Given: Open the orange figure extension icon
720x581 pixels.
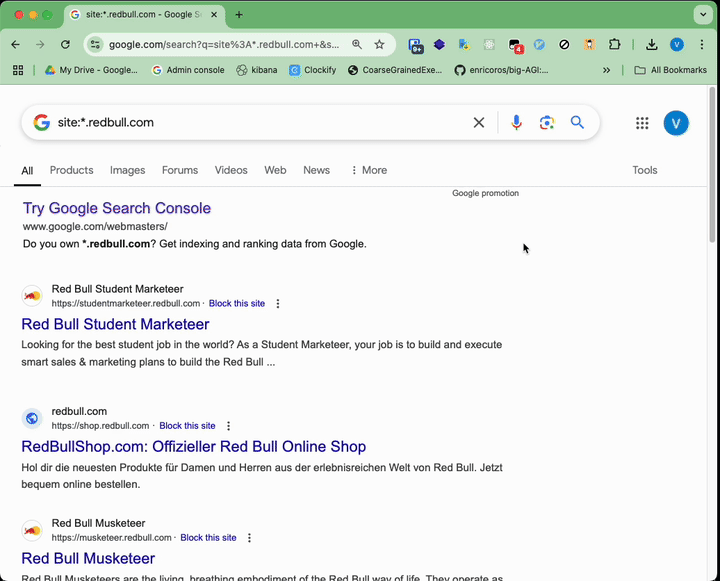Looking at the screenshot, I should [x=590, y=45].
